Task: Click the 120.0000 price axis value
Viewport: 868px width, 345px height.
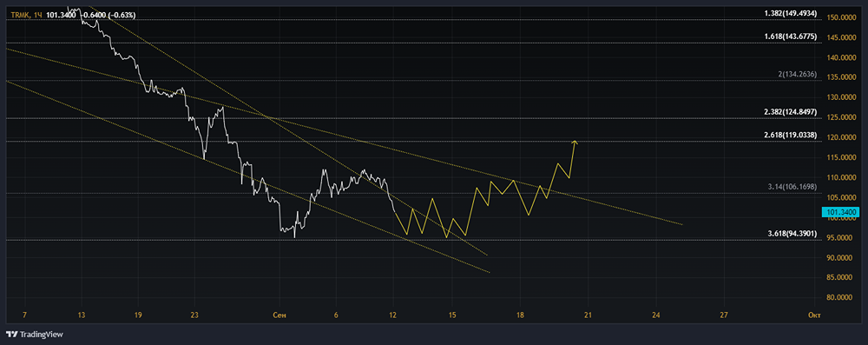Action: [x=841, y=137]
